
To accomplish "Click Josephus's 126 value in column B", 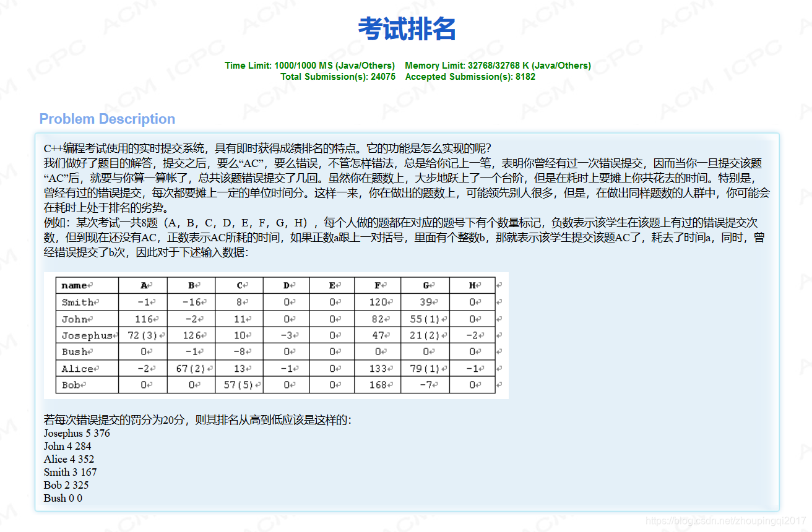I will [191, 335].
